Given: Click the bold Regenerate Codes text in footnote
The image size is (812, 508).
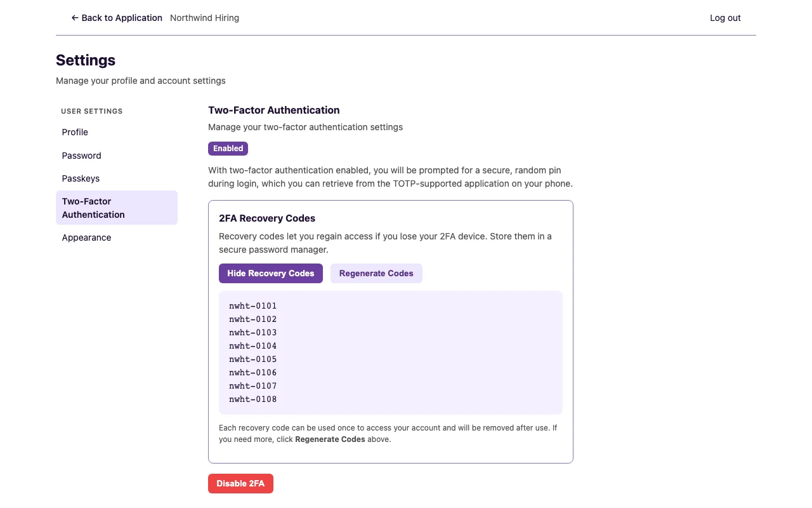Looking at the screenshot, I should tap(330, 439).
